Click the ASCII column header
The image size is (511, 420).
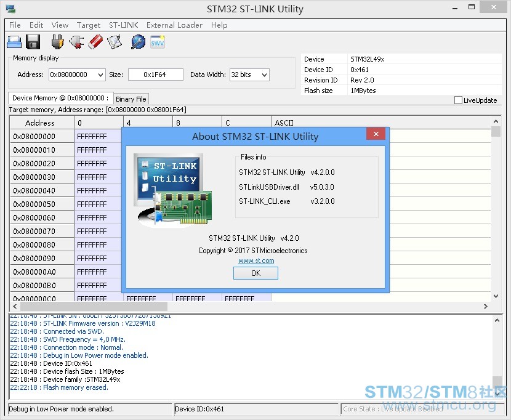coord(380,123)
